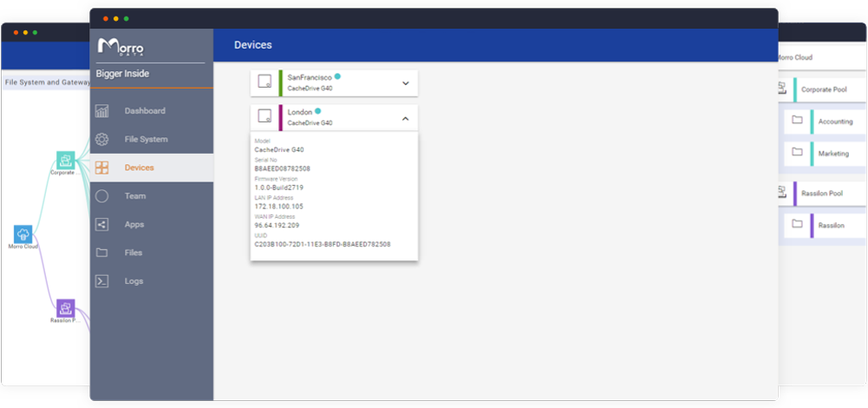Click firmware version 1.0.0-Build2719
The image size is (868, 408).
[279, 188]
